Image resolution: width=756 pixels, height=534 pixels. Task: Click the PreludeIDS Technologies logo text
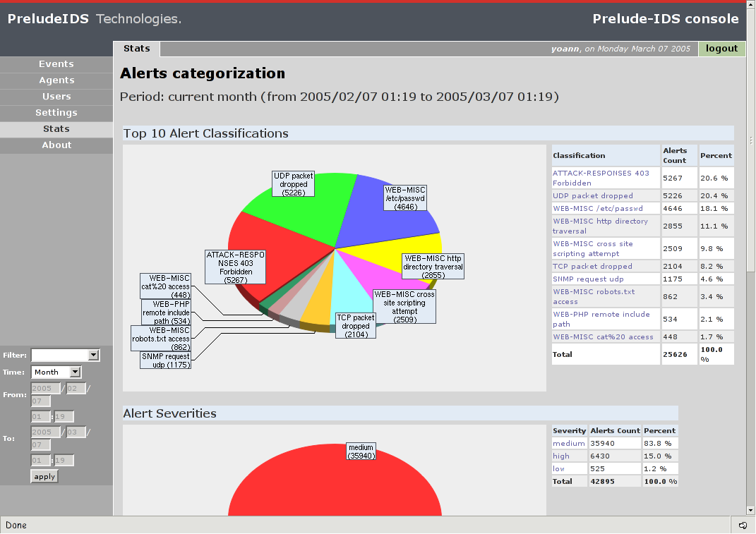[95, 19]
